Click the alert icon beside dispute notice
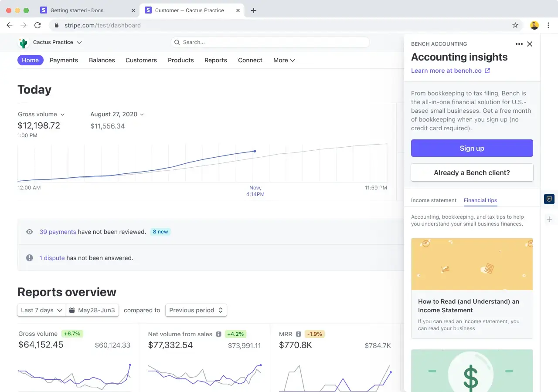This screenshot has height=392, width=558. 30,258
